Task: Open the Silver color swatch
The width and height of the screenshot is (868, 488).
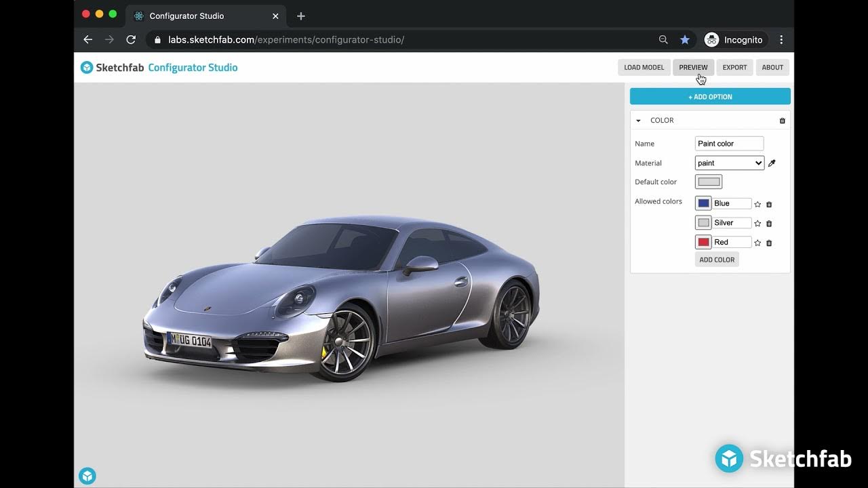Action: (x=703, y=222)
